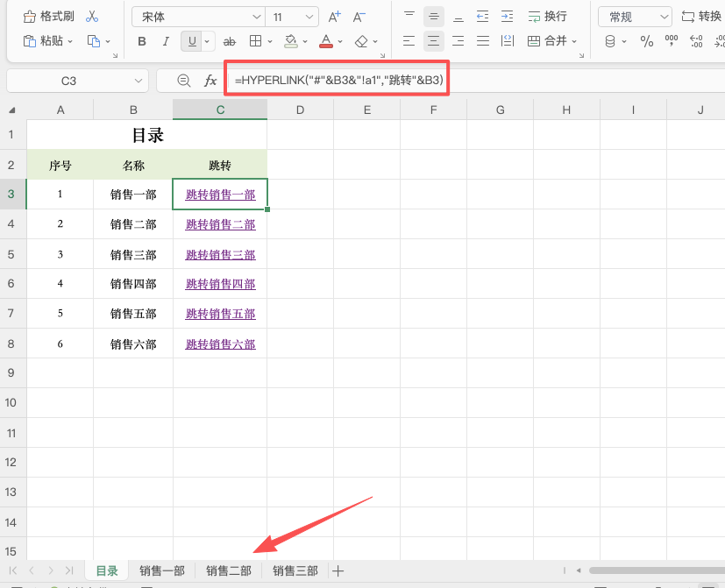Viewport: 725px width, 588px height.
Task: Select column D header
Action: click(x=300, y=110)
